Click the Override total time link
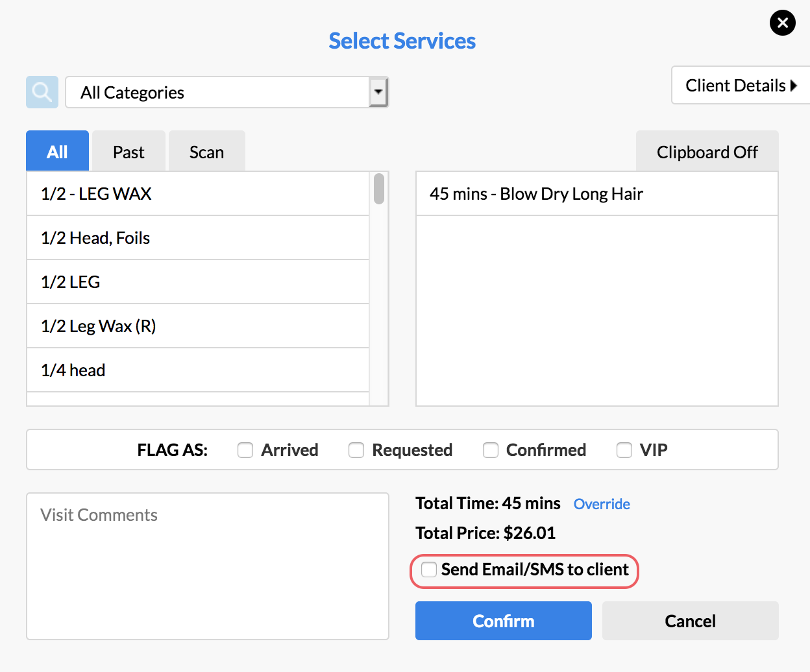810x672 pixels. [x=602, y=504]
